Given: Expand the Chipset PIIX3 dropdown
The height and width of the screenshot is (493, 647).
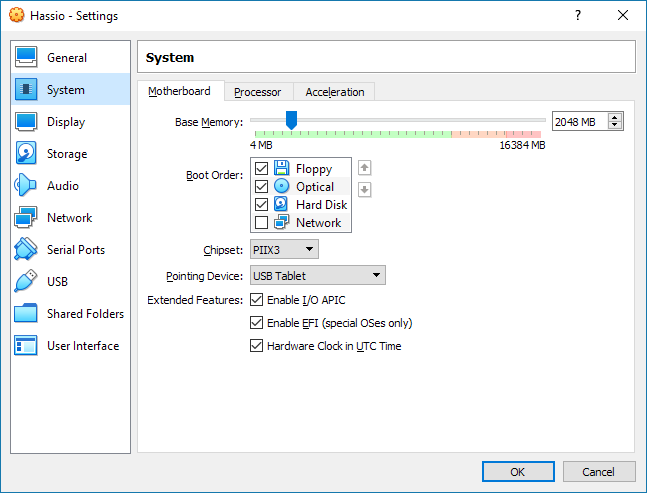Looking at the screenshot, I should (x=285, y=249).
